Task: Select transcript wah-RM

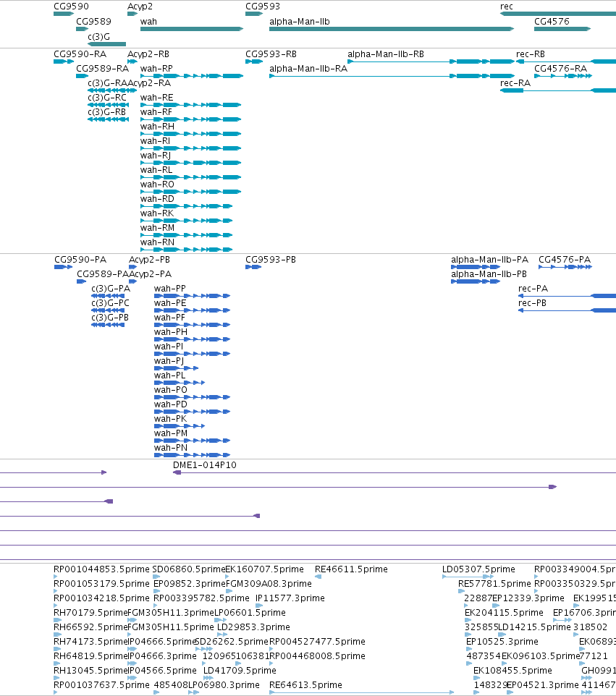Action: coord(158,228)
